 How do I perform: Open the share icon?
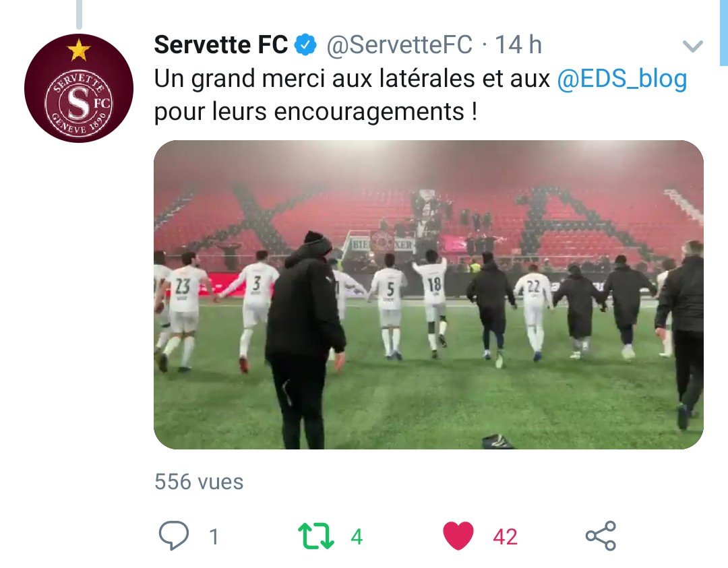pos(601,536)
